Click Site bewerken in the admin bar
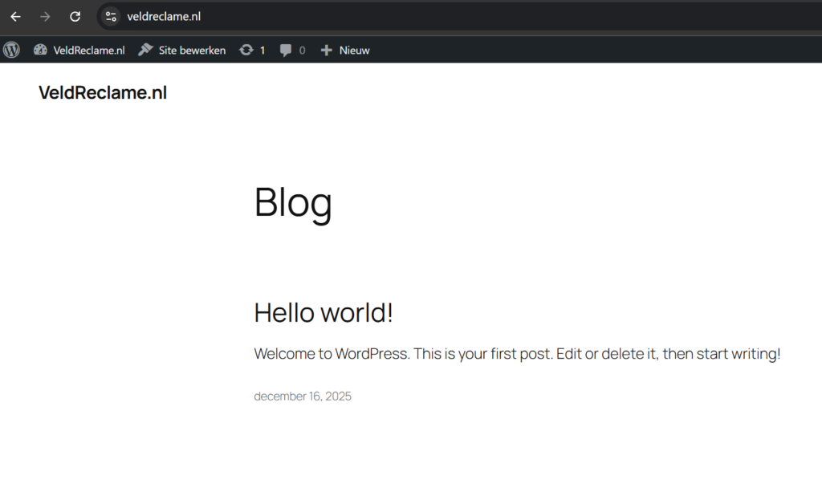Viewport: 822px width, 504px height. click(x=191, y=50)
